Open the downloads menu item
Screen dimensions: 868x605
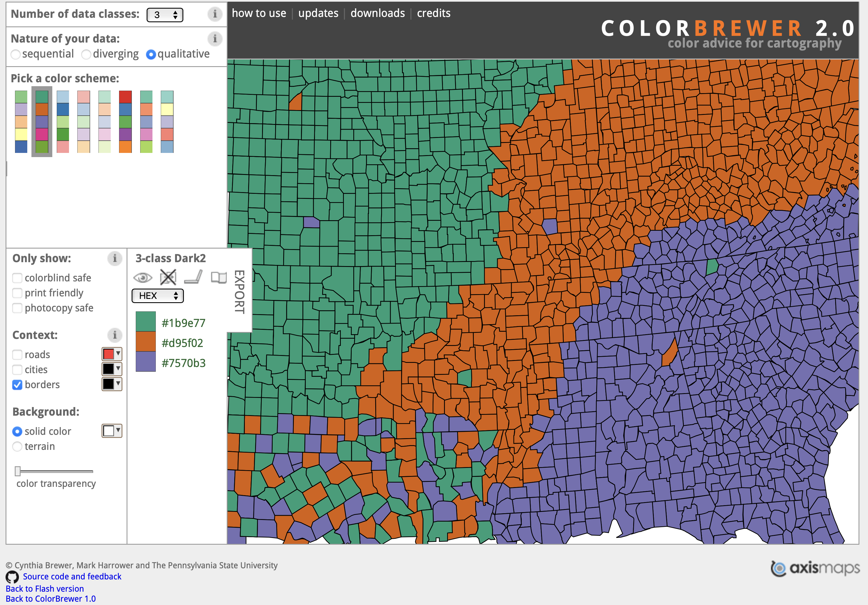(377, 13)
